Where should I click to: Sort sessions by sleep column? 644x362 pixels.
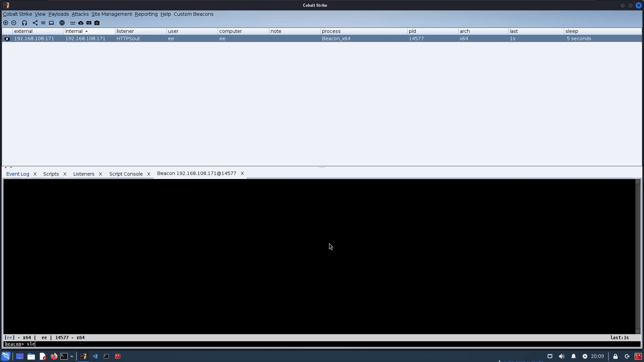[603, 31]
